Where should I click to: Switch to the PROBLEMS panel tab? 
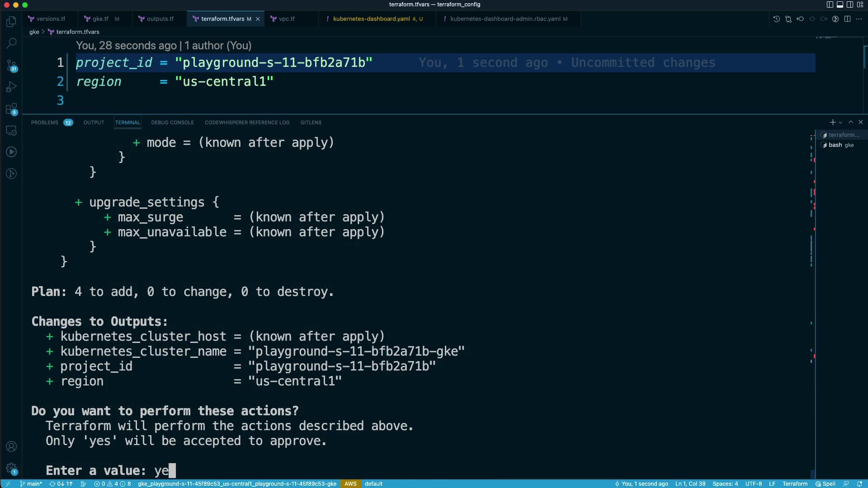coord(45,122)
